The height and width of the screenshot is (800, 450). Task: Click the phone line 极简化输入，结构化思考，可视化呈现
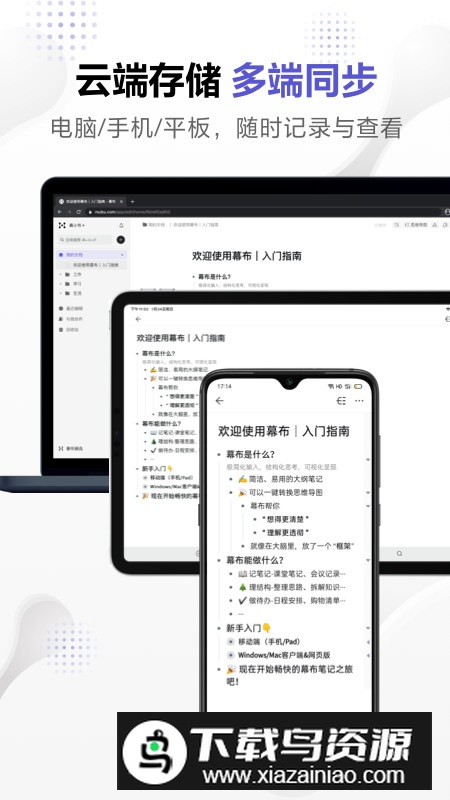[x=282, y=467]
